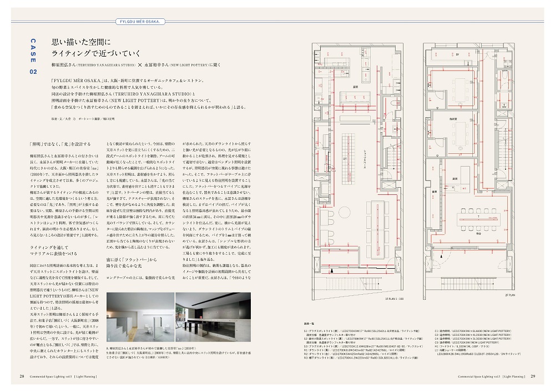
Task: Click the ショップスペース label on the 1F plan
Action: [365, 159]
